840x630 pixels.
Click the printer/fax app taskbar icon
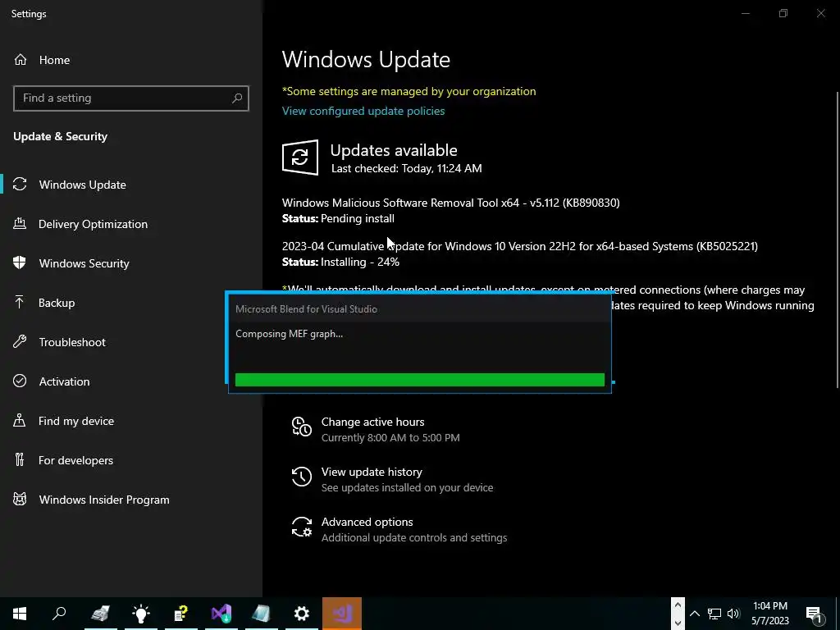coord(100,614)
